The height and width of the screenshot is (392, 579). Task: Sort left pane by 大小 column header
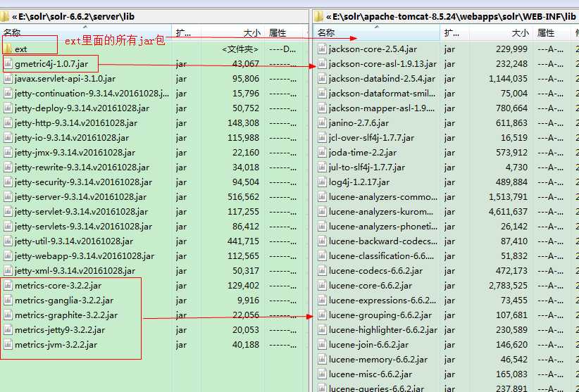[x=232, y=32]
